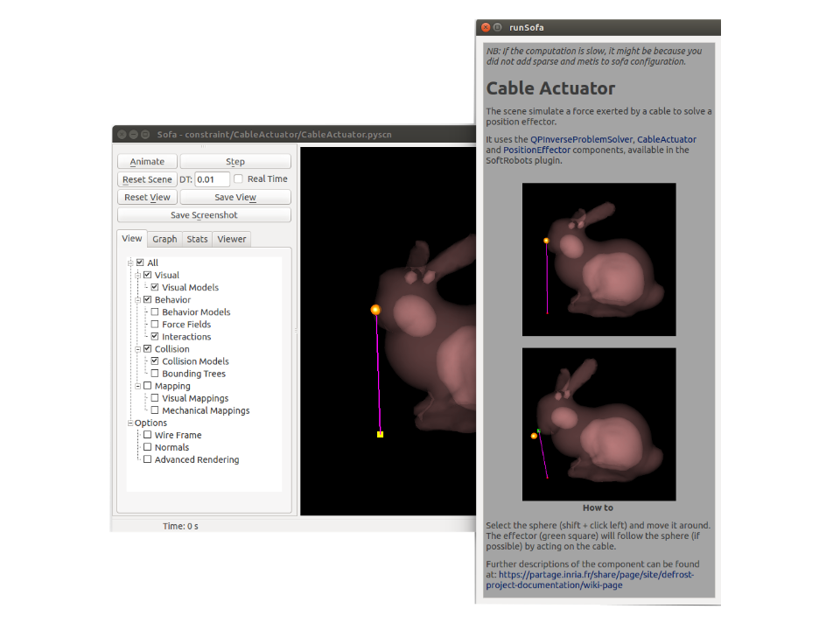Uncheck Visual Models
Viewport: 840px width, 630px height.
tap(155, 287)
